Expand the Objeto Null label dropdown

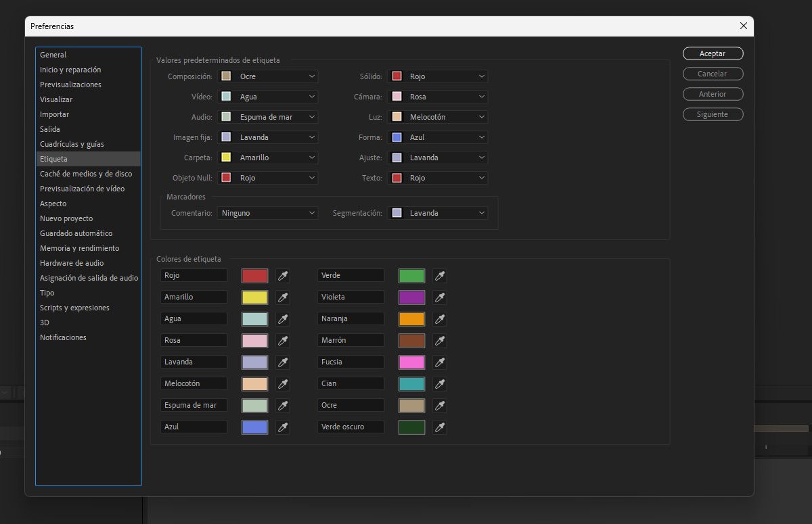268,178
